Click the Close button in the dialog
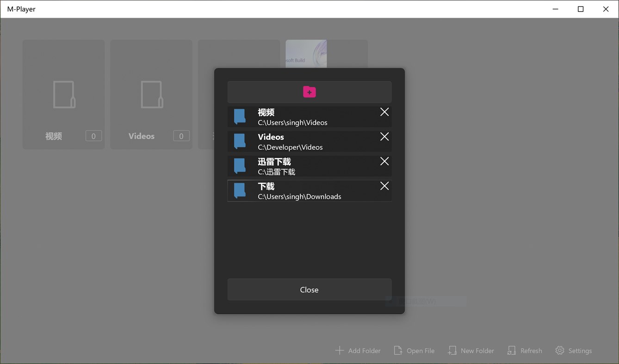 tap(309, 290)
